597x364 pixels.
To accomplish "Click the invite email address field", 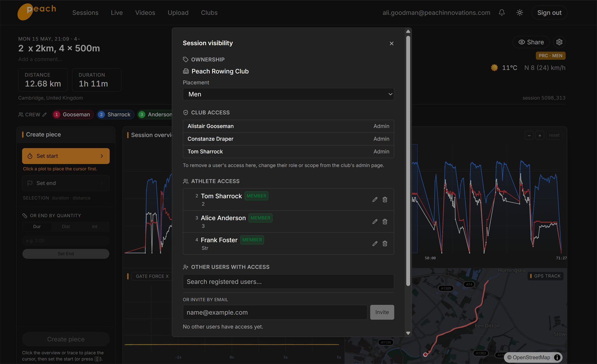I will [275, 312].
